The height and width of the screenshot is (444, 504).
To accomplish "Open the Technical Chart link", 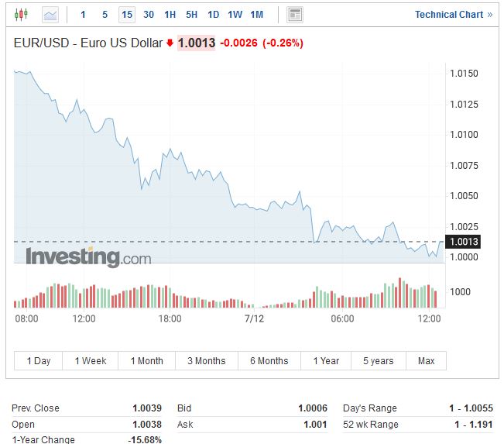I will 453,14.
